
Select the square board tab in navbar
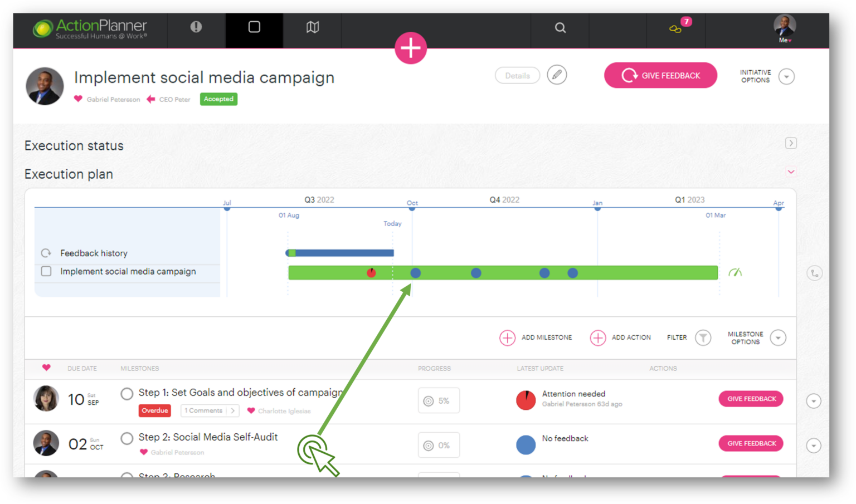[x=254, y=27]
